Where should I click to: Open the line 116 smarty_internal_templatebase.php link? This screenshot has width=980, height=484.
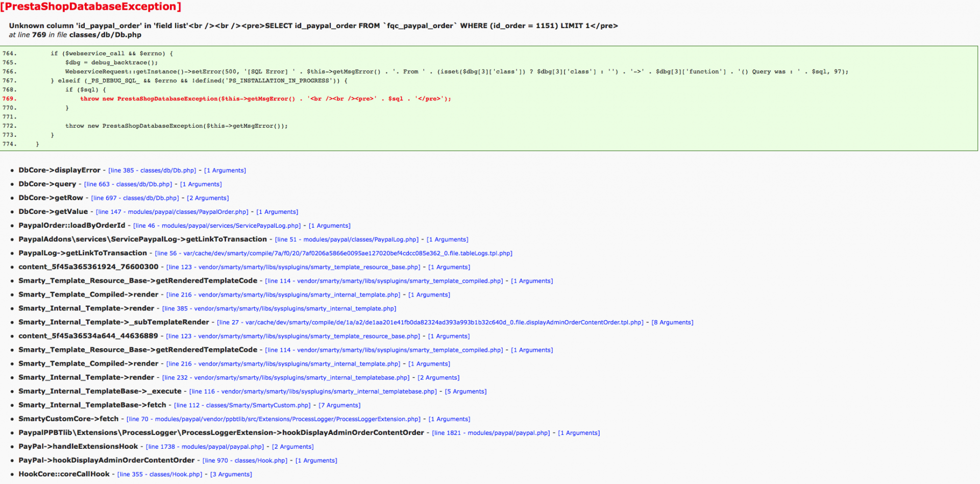(313, 392)
